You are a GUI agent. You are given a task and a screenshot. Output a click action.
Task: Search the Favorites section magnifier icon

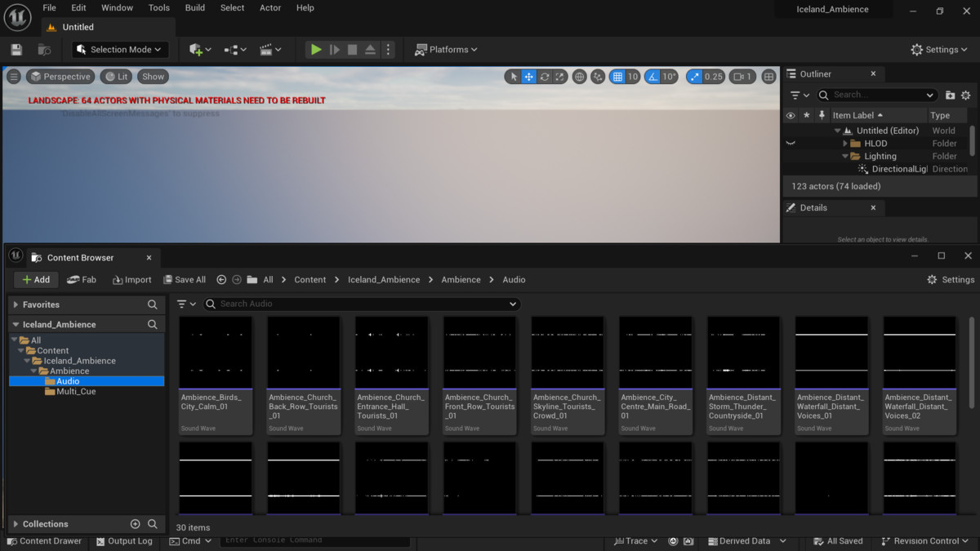(153, 304)
